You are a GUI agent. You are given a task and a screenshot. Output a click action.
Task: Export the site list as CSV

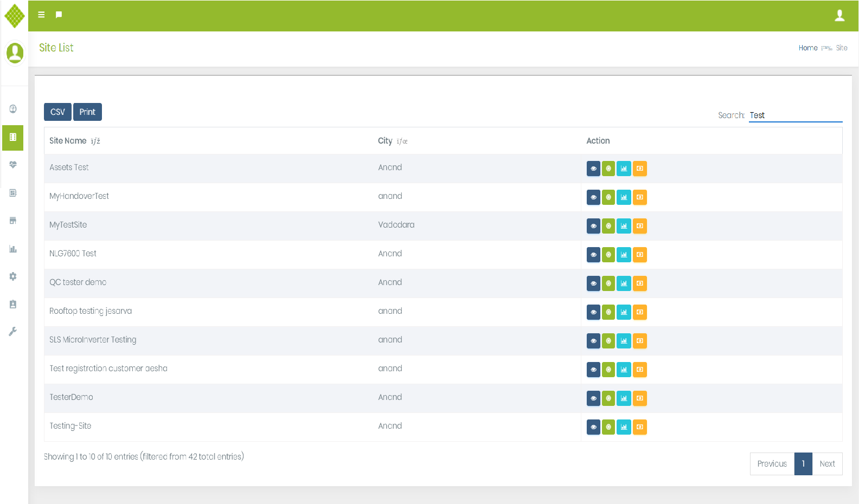click(57, 112)
